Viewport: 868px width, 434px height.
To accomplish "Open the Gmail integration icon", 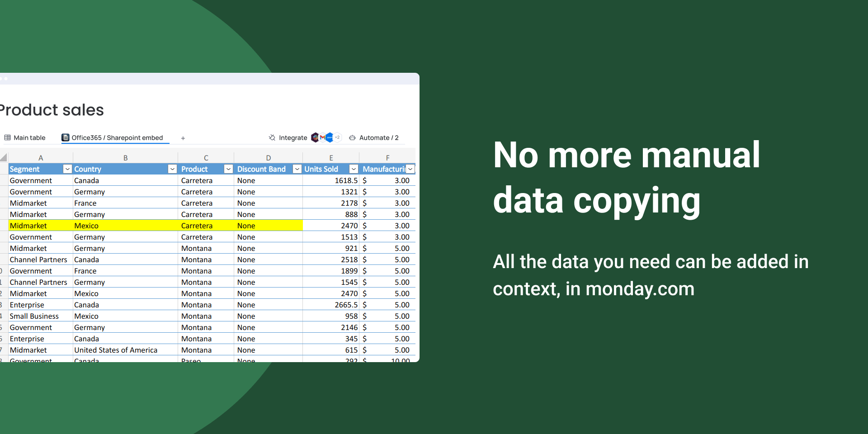I will coord(322,137).
